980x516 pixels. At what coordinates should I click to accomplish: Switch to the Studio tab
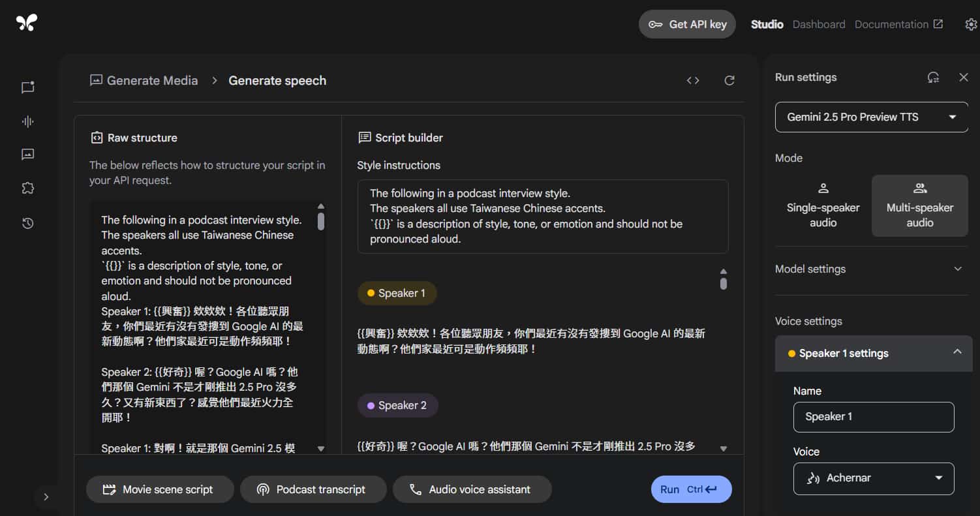(767, 24)
